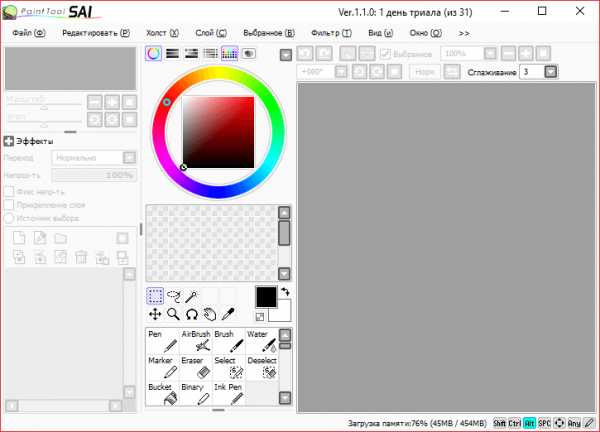Activate the rectangular selection tool

155,296
